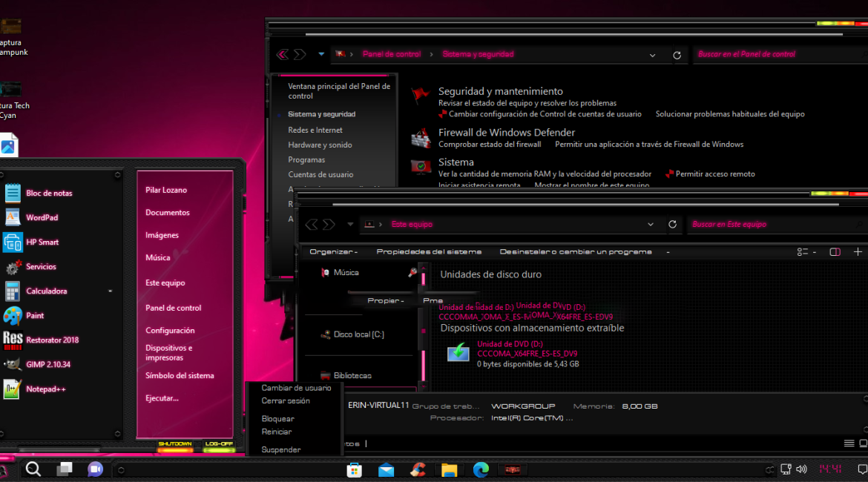Toggle the preview pane in Este equipo
868x482 pixels.
coord(835,252)
